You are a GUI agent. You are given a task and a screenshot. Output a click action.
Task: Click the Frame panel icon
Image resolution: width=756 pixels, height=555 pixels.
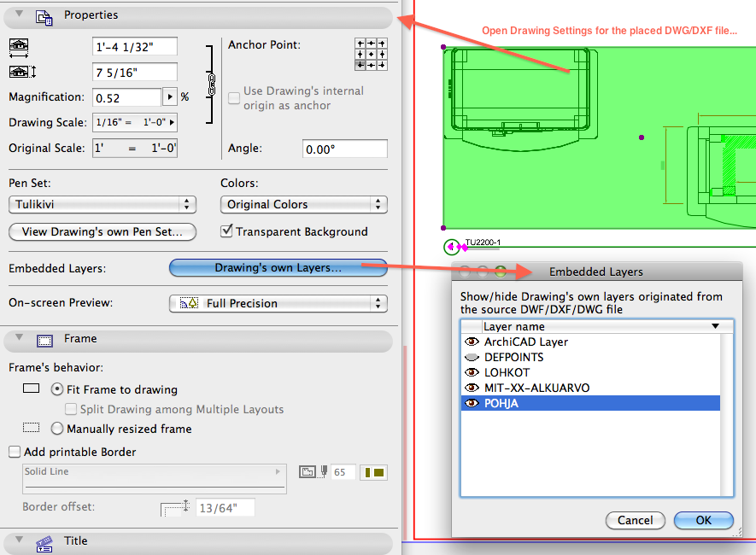[44, 339]
